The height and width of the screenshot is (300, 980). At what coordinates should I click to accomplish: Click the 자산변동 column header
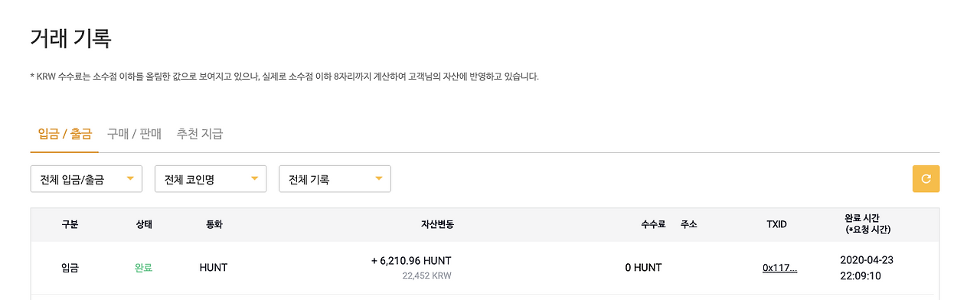pyautogui.click(x=437, y=224)
